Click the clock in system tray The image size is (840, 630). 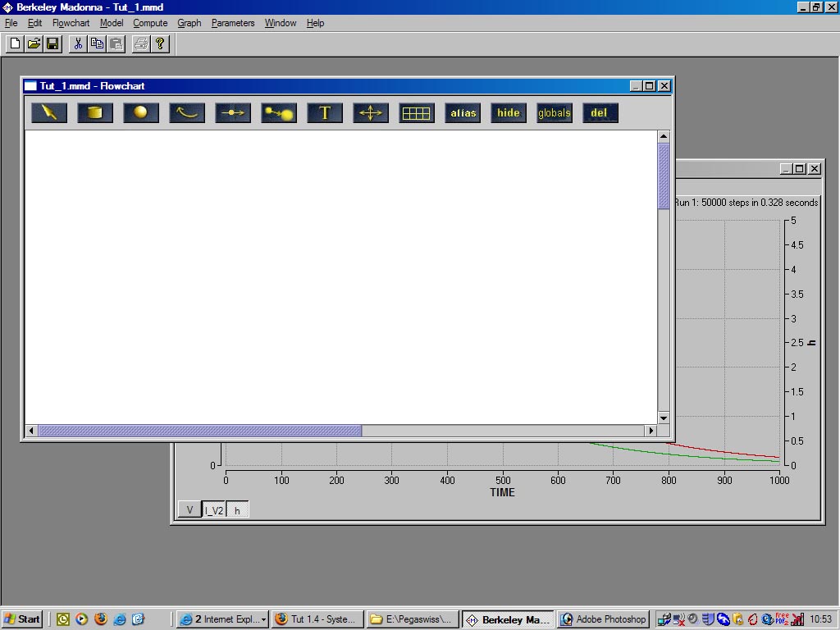(x=821, y=619)
